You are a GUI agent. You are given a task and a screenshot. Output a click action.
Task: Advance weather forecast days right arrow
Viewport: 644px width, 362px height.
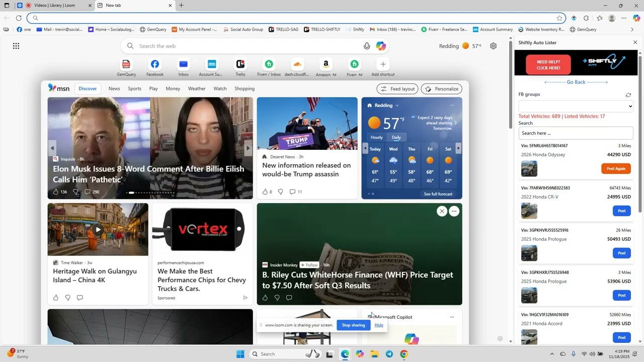click(x=458, y=148)
